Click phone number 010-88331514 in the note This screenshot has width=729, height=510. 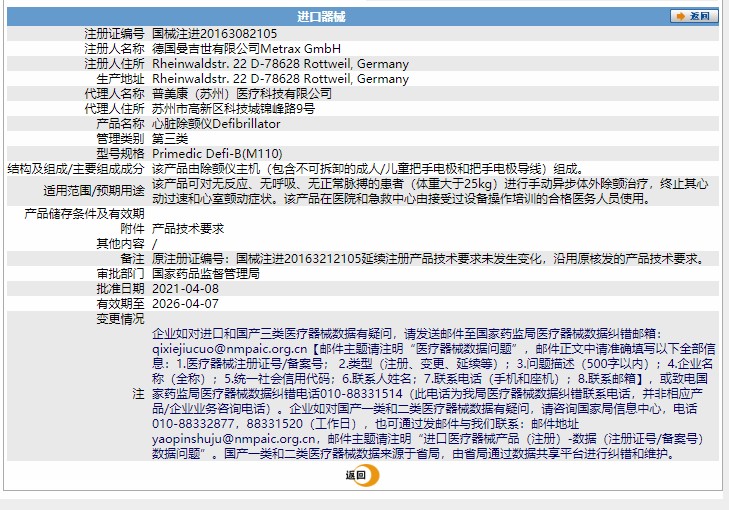tap(361, 394)
